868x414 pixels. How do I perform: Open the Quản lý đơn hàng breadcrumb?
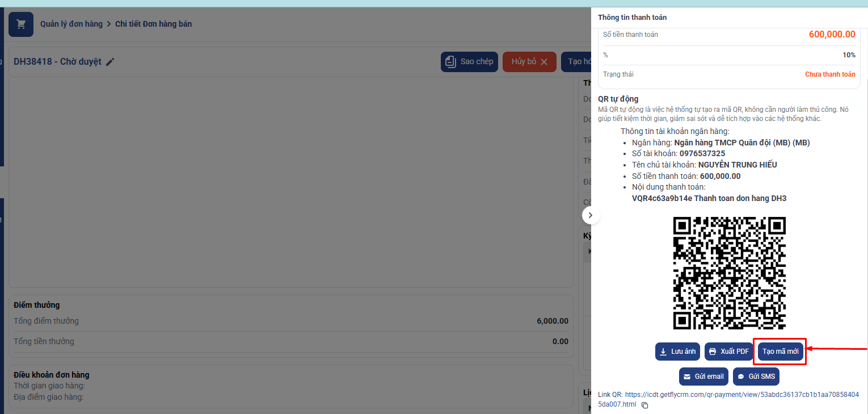[x=71, y=24]
